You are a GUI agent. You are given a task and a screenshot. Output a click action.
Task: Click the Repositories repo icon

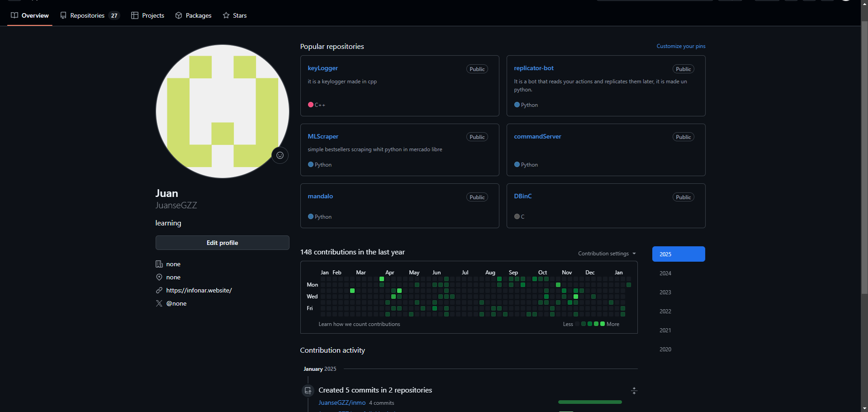tap(63, 15)
